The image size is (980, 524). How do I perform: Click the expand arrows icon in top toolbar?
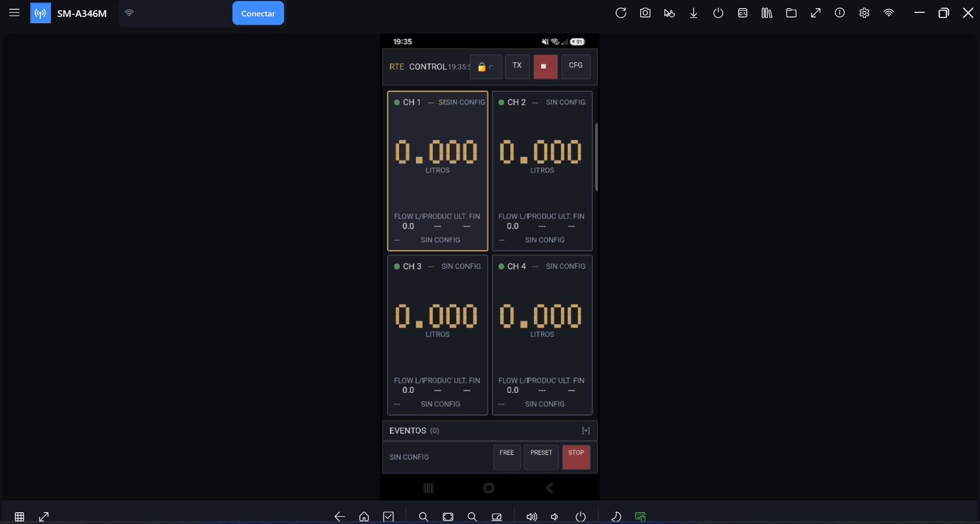(815, 13)
